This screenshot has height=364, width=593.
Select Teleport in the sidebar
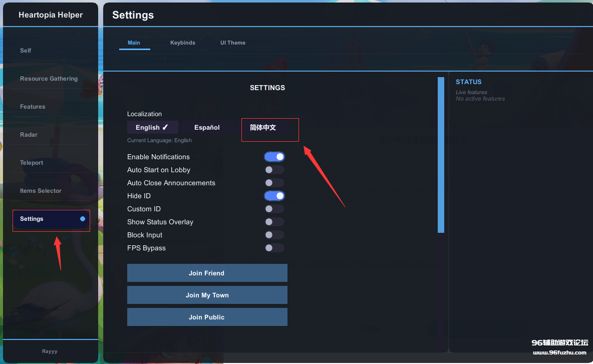(32, 163)
